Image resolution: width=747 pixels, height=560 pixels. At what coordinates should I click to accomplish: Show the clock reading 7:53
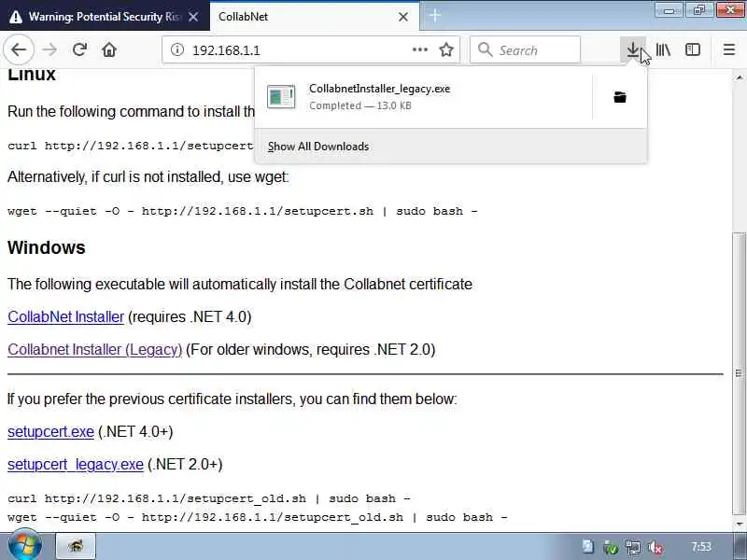click(701, 546)
